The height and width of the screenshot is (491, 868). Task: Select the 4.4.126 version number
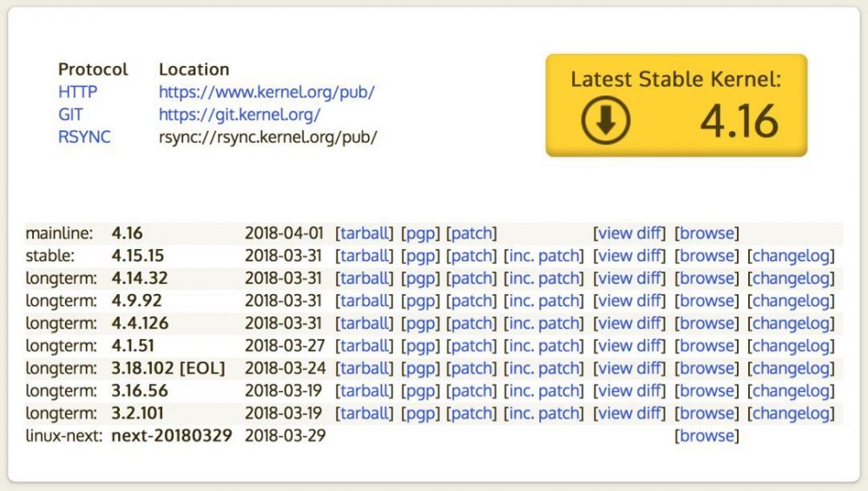coord(140,324)
